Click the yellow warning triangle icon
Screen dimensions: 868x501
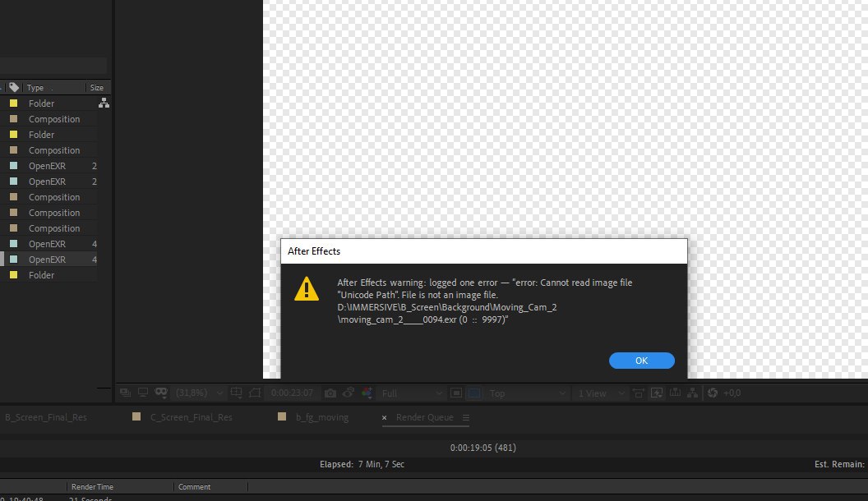tap(307, 289)
